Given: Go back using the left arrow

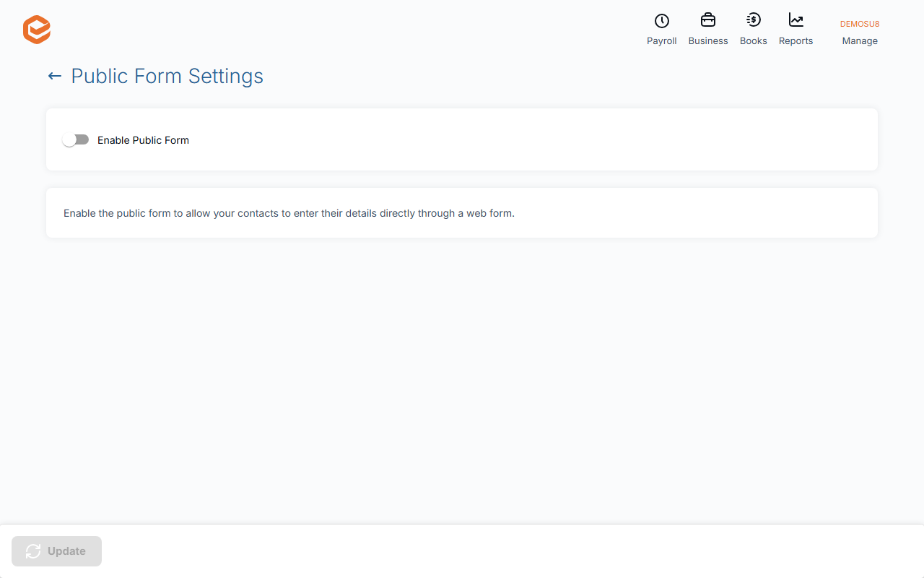Looking at the screenshot, I should (x=55, y=76).
